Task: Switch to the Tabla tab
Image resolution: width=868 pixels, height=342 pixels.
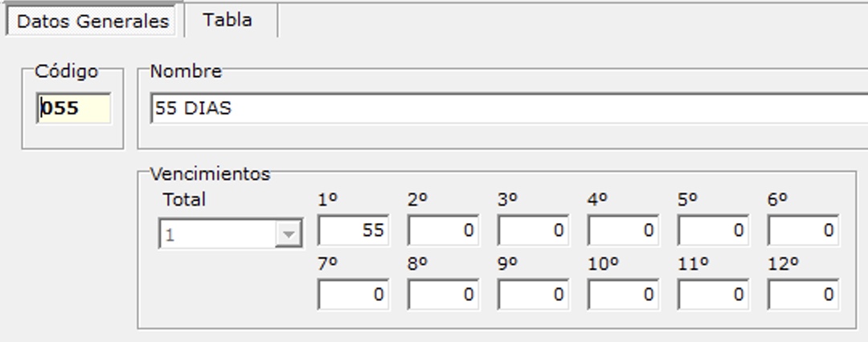Action: coord(227,20)
